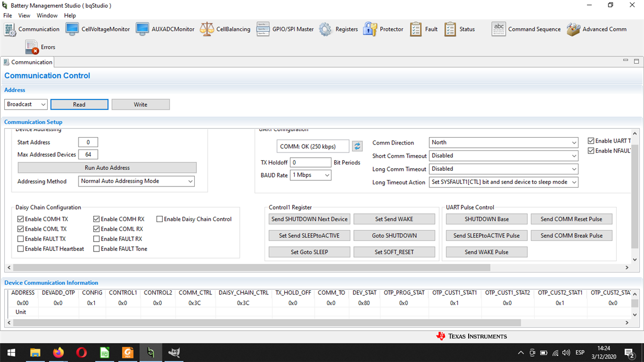The height and width of the screenshot is (362, 644).
Task: Toggle the Enable NFAULT checkbox
Action: (591, 151)
